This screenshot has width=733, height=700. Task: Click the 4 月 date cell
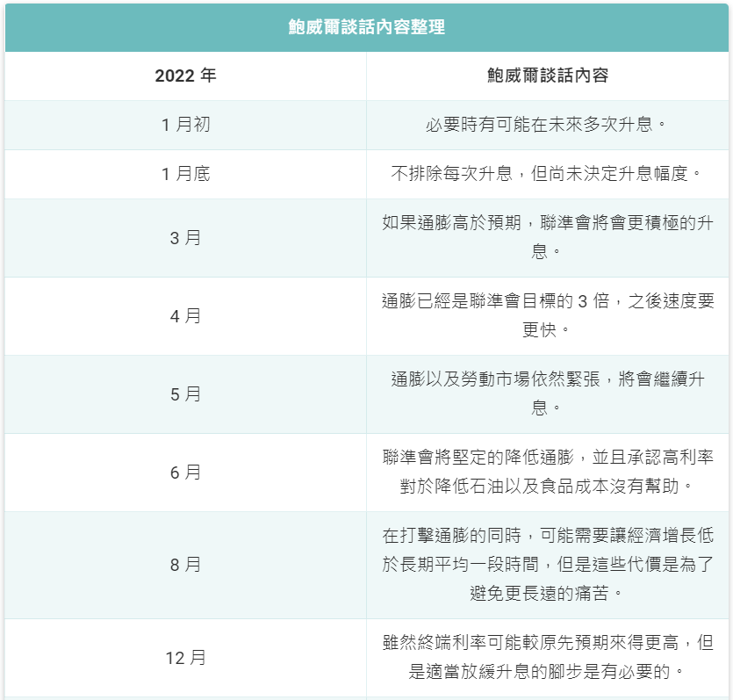pos(185,316)
